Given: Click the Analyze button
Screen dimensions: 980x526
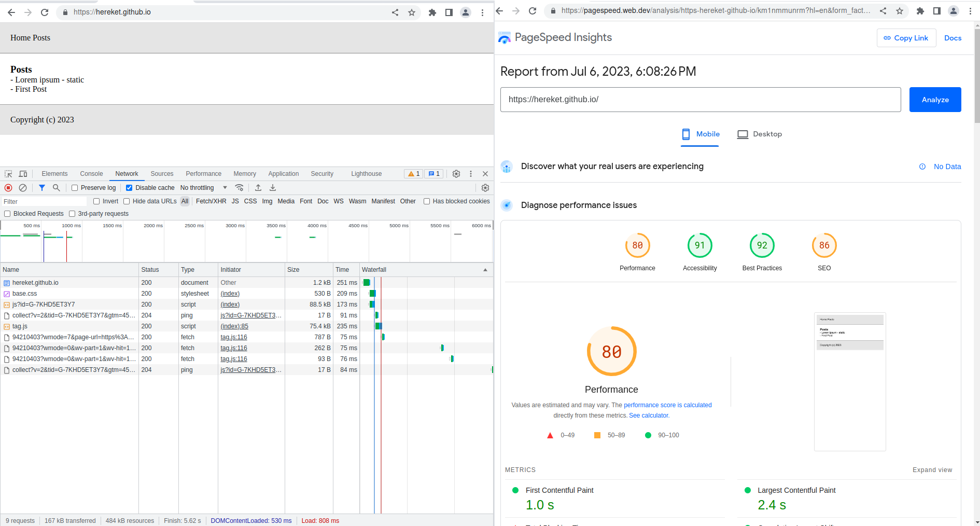Looking at the screenshot, I should 935,100.
